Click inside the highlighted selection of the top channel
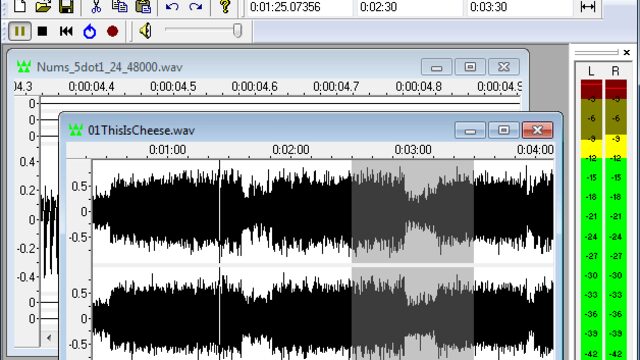640x360 pixels. (413, 211)
